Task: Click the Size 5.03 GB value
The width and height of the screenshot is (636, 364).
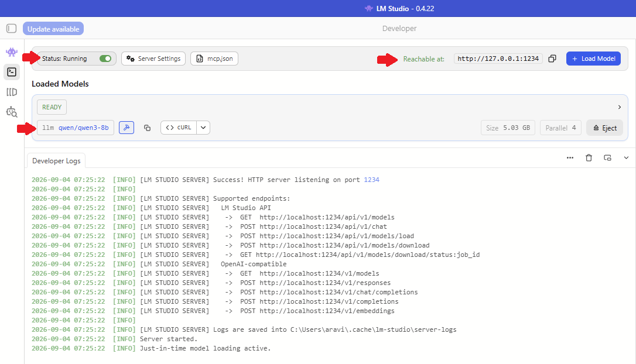Action: tap(508, 128)
